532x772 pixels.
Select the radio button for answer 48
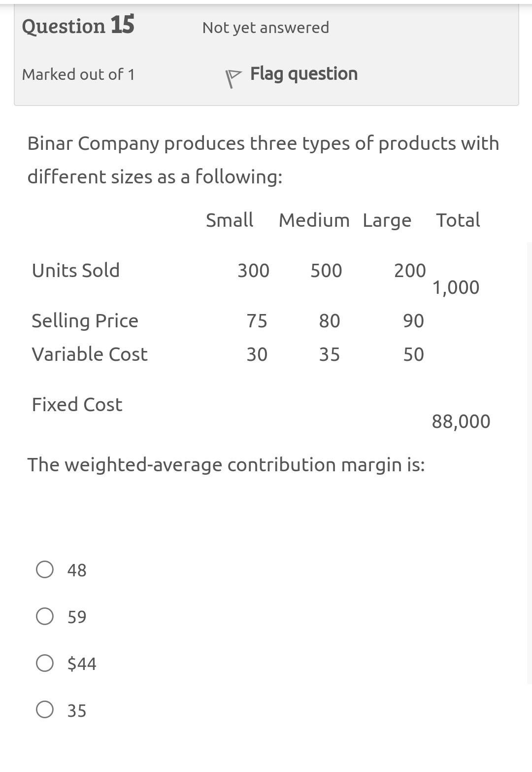coord(45,569)
